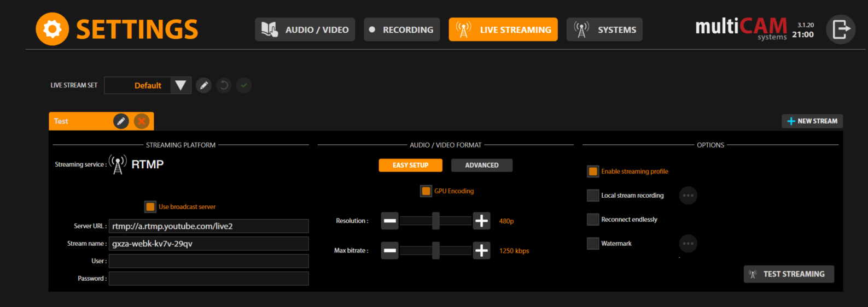Screen dimensions: 868x307
Task: Decrease resolution with minus button
Action: click(390, 221)
